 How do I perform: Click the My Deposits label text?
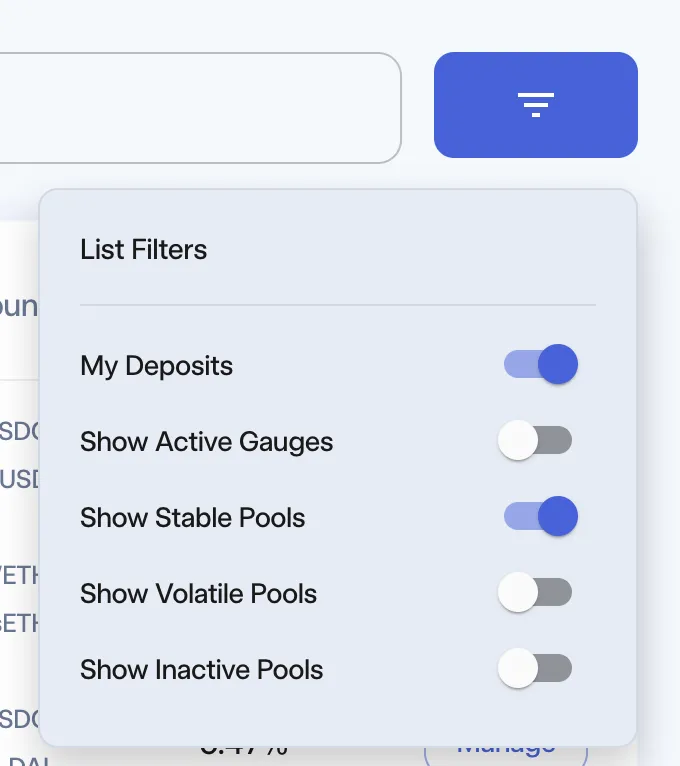click(156, 366)
